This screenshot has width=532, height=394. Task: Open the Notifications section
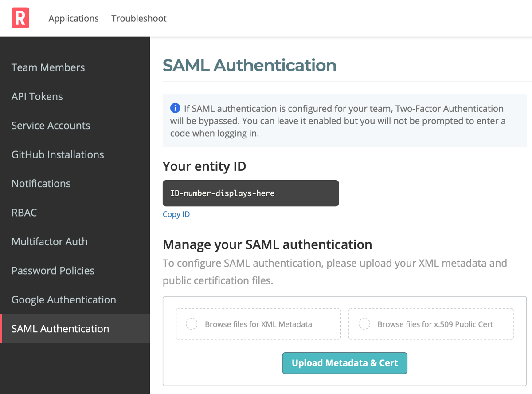click(x=41, y=183)
